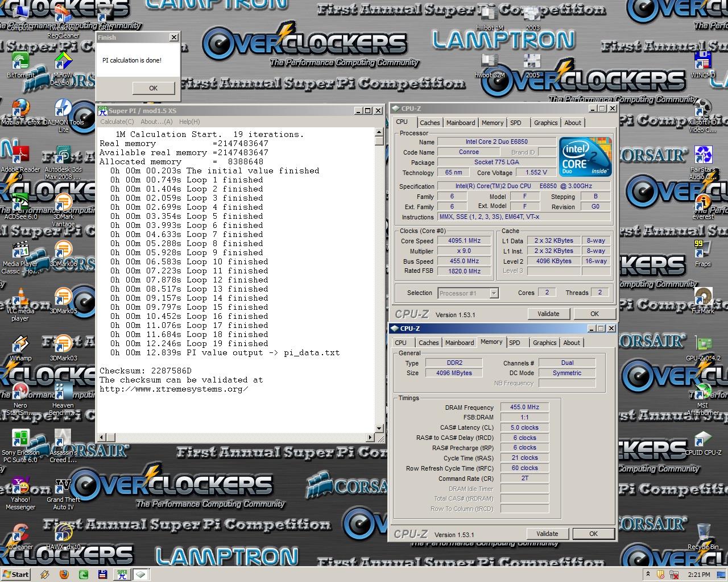Open Calculate(C) menu in Super PI
Image resolution: width=728 pixels, height=582 pixels.
(x=117, y=122)
